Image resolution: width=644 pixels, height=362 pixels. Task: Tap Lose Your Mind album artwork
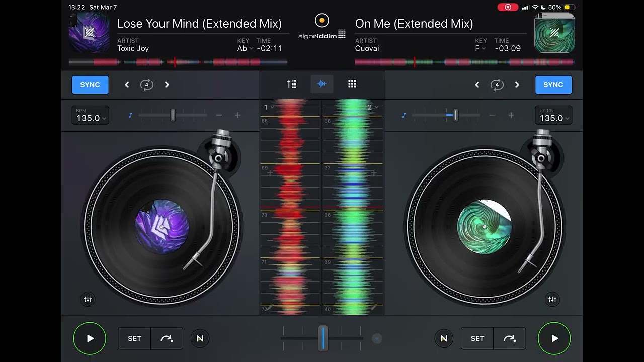click(x=90, y=33)
